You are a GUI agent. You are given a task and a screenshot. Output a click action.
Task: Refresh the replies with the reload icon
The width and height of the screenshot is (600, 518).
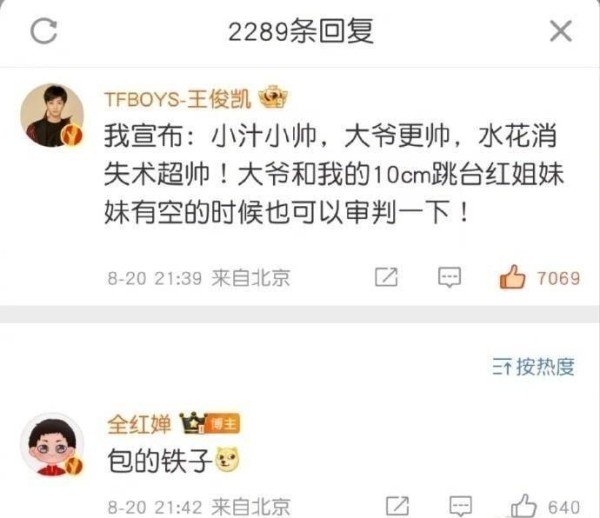tap(44, 31)
